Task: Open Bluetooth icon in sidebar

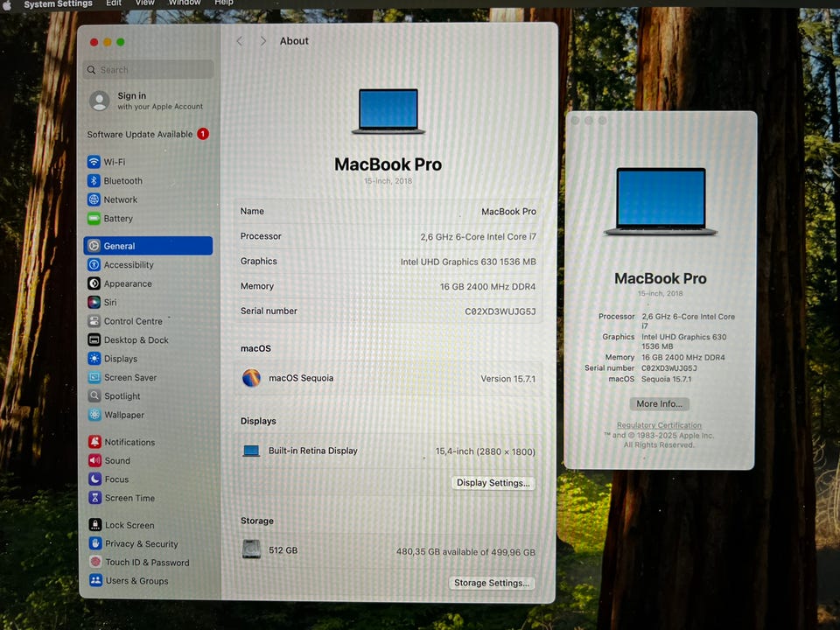Action: 94,180
